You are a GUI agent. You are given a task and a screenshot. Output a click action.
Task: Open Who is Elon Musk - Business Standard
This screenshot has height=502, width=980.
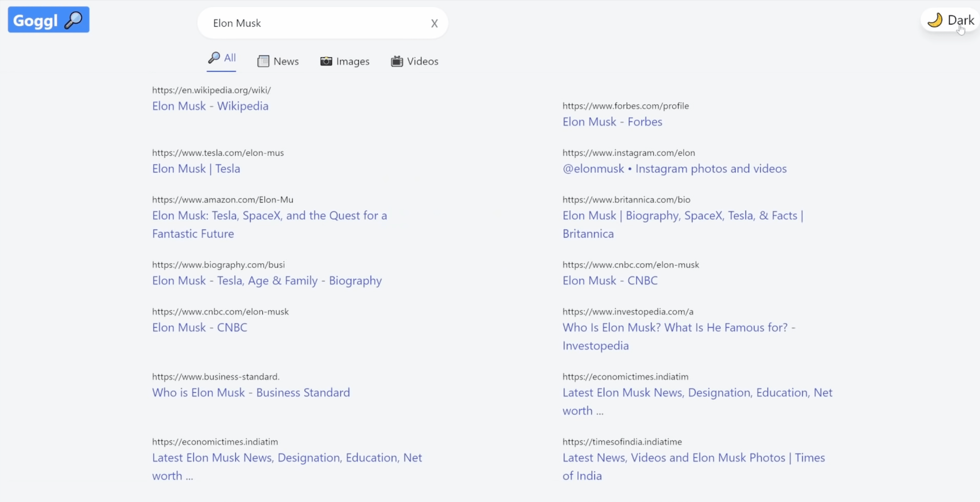coord(251,393)
